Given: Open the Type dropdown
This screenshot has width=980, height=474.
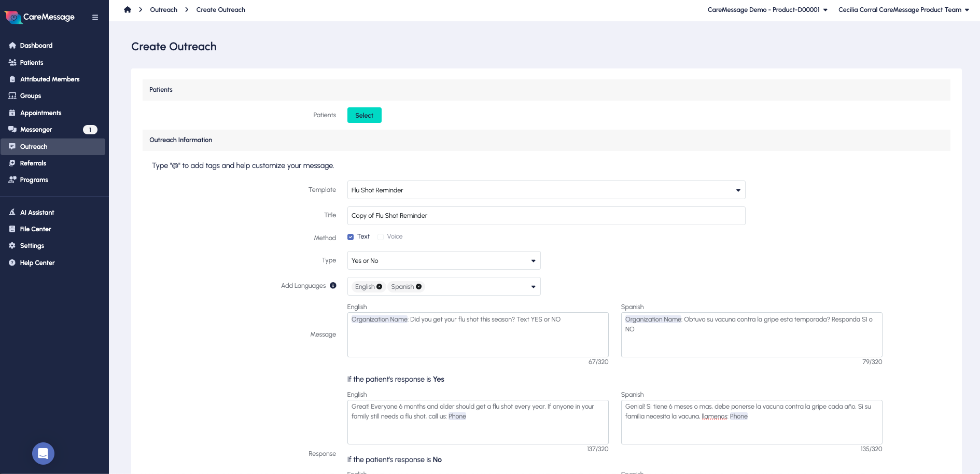Looking at the screenshot, I should click(533, 261).
